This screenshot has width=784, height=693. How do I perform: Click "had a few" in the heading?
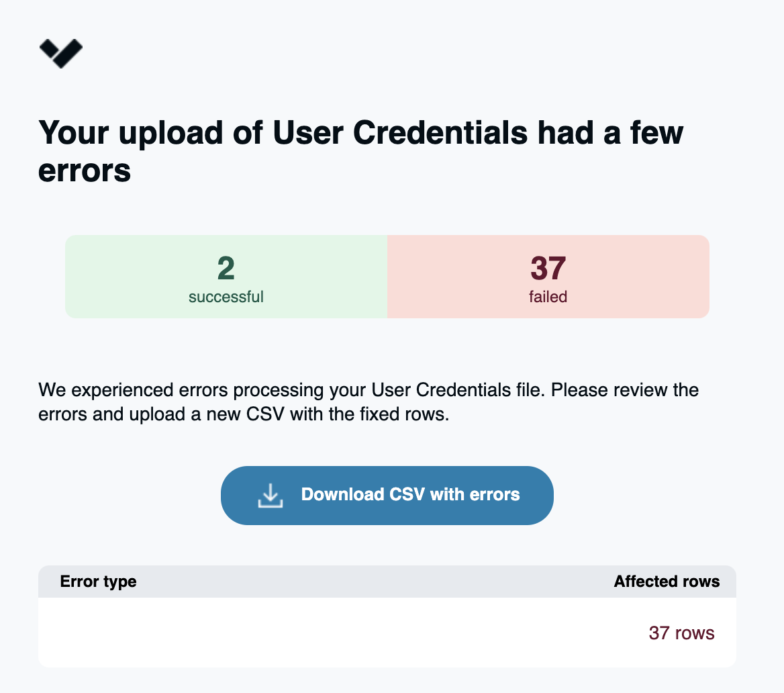610,132
